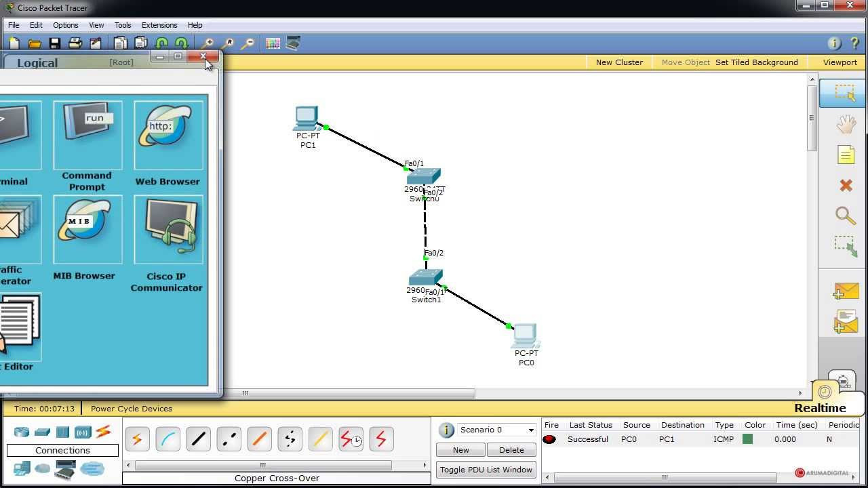Open the Options menu
Image resolution: width=868 pixels, height=488 pixels.
pyautogui.click(x=66, y=25)
